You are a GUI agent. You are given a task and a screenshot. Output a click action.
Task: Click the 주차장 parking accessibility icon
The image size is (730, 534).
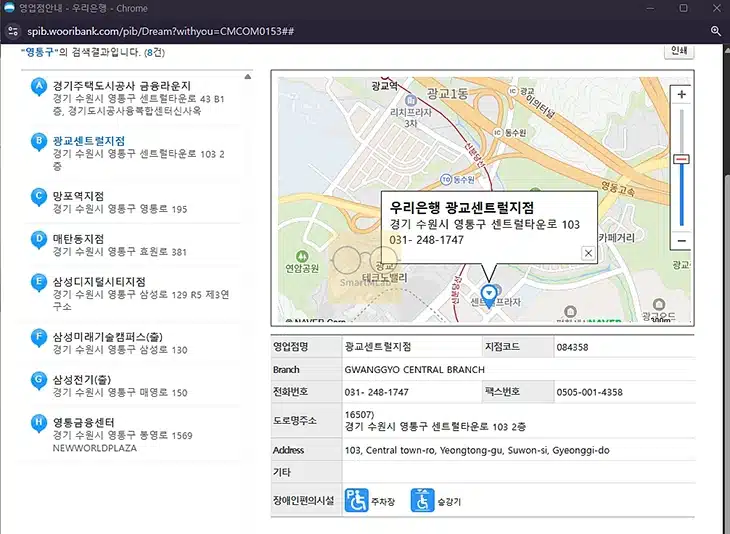point(356,500)
